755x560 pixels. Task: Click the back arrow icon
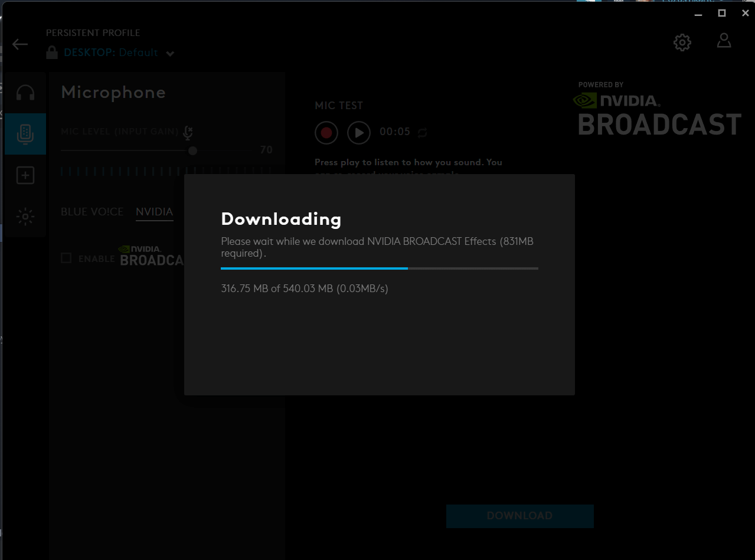(20, 44)
